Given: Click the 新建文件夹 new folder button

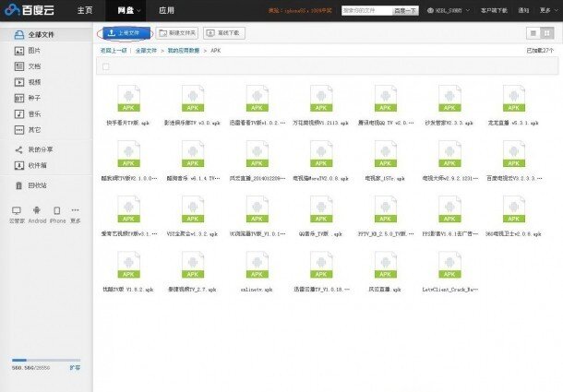Looking at the screenshot, I should pos(177,33).
